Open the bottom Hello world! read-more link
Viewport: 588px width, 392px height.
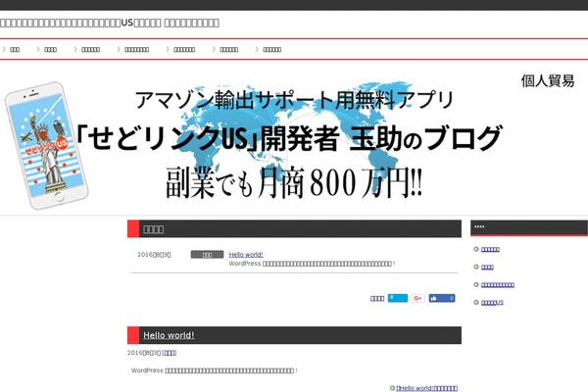coord(426,388)
